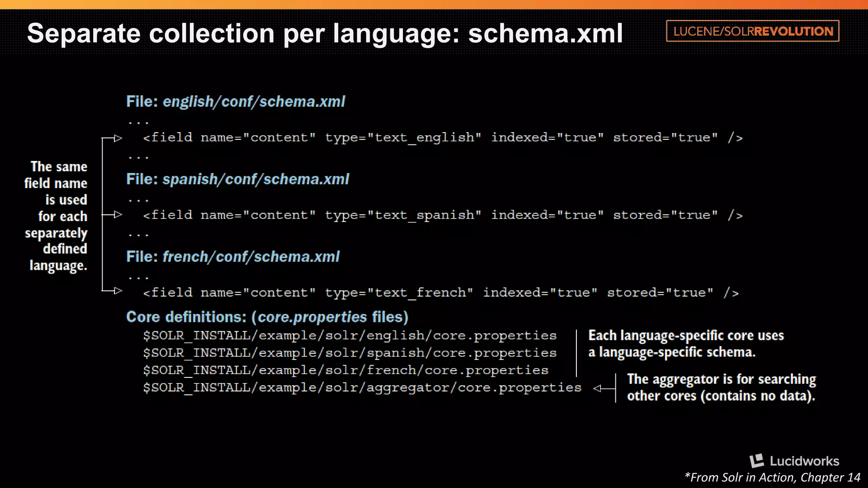This screenshot has height=488, width=868.
Task: Click 'File: english/conf/schema.xml' heading
Action: click(236, 102)
